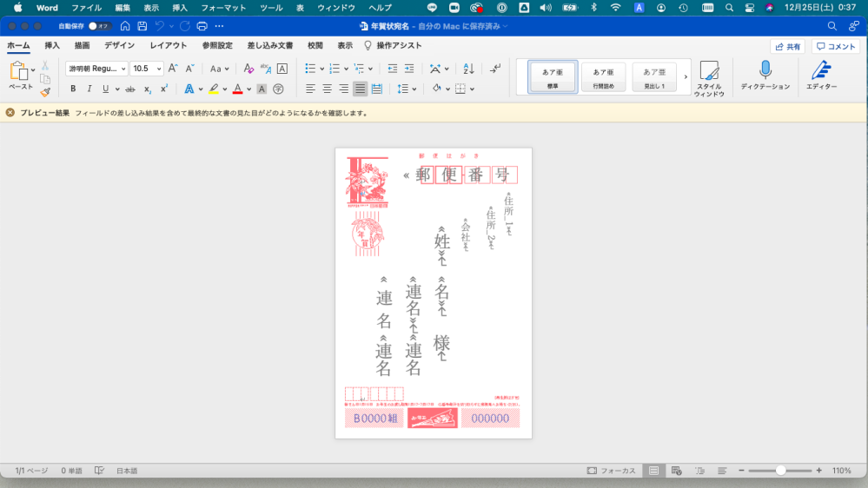Toggle strikethrough formatting

(130, 89)
